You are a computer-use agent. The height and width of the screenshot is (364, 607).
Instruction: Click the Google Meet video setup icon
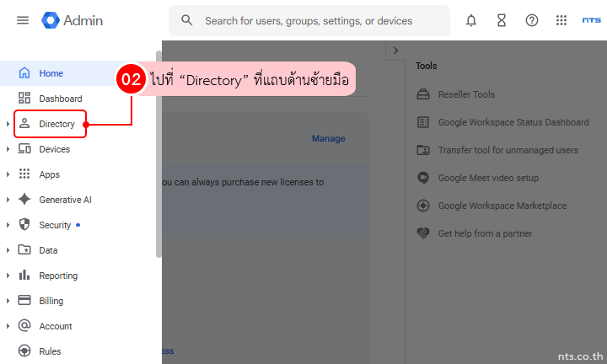423,179
